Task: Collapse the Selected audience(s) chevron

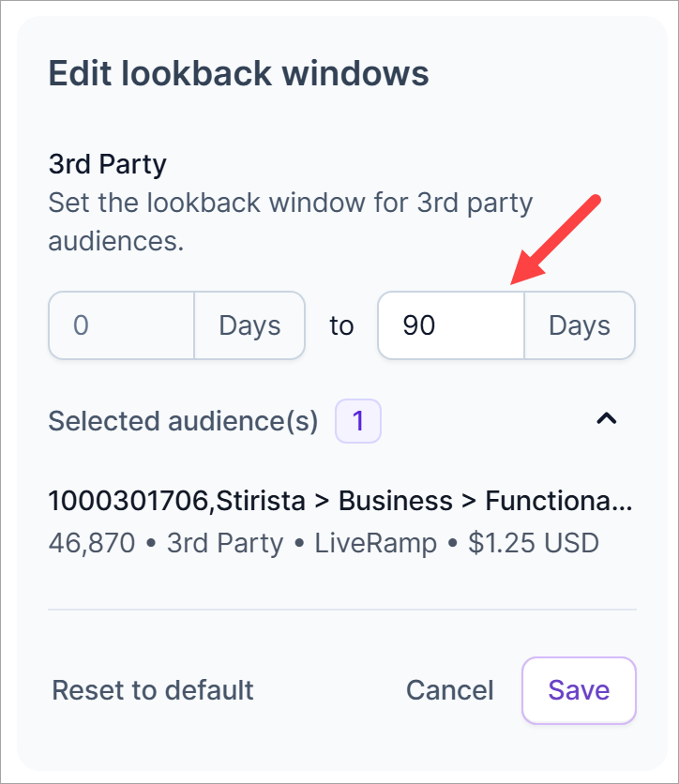Action: click(x=607, y=420)
